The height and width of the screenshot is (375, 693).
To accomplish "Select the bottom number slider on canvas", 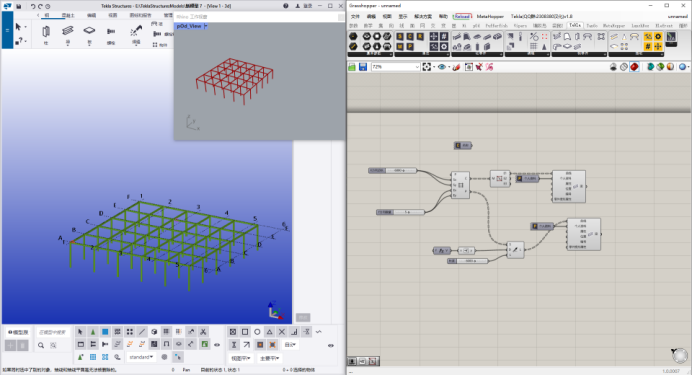I will 468,261.
